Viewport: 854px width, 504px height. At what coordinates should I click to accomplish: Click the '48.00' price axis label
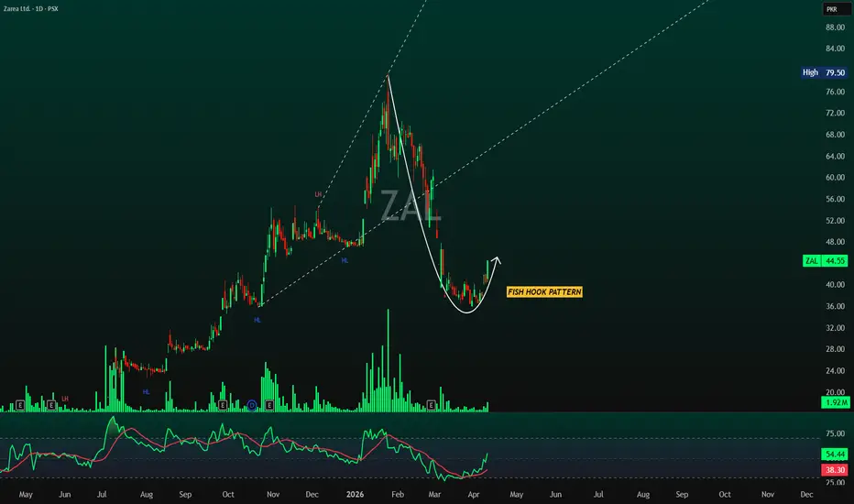[x=835, y=241]
